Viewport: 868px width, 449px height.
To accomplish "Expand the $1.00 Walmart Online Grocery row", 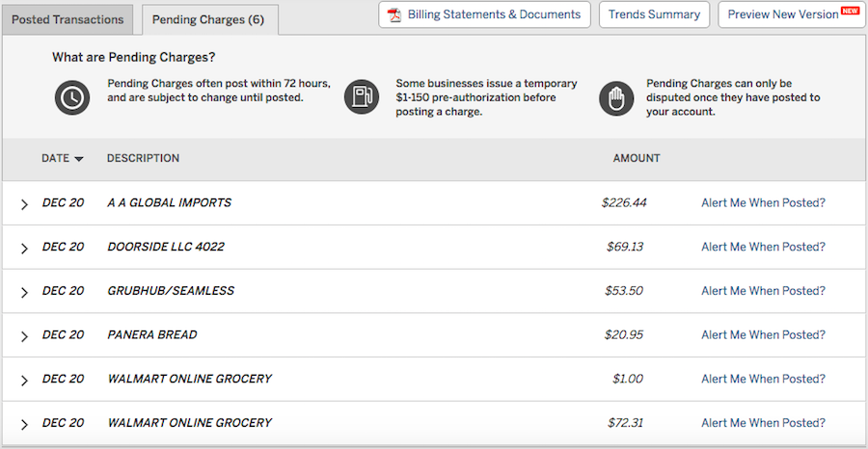I will [24, 381].
